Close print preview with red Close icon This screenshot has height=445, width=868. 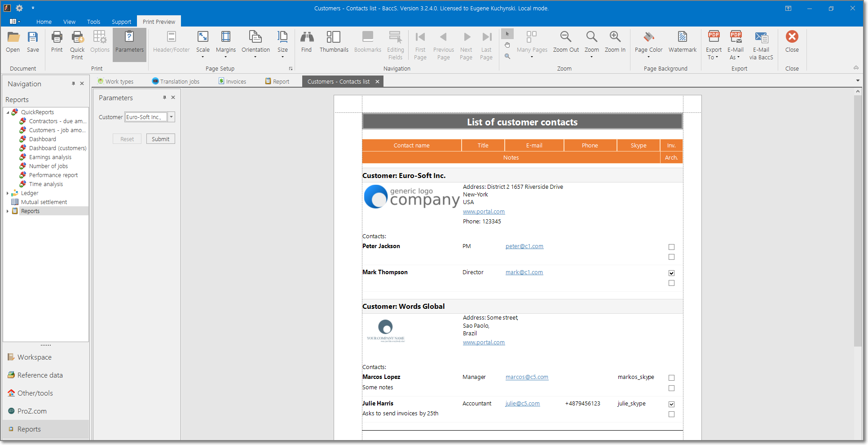click(792, 42)
